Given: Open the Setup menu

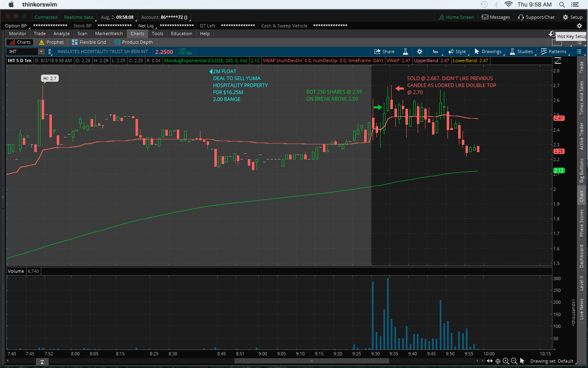Looking at the screenshot, I should coord(572,17).
